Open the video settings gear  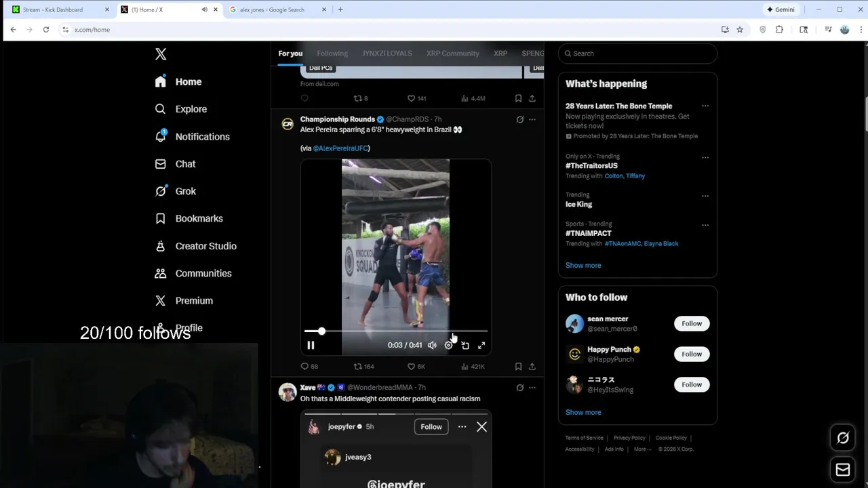(448, 346)
